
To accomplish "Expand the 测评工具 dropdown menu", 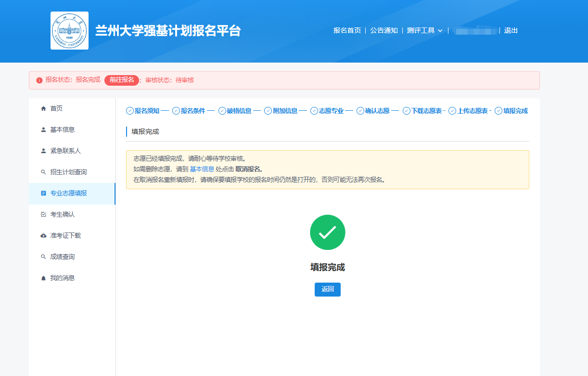I will pos(424,30).
